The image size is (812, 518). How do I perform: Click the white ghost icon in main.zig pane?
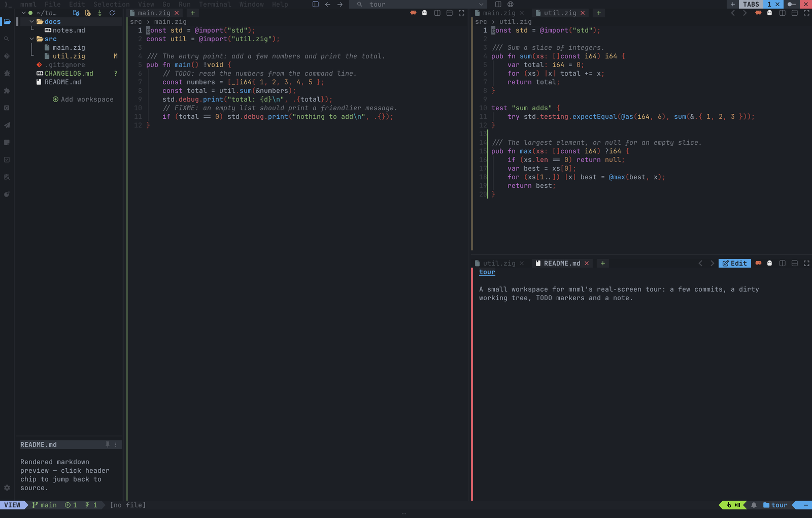click(x=425, y=13)
